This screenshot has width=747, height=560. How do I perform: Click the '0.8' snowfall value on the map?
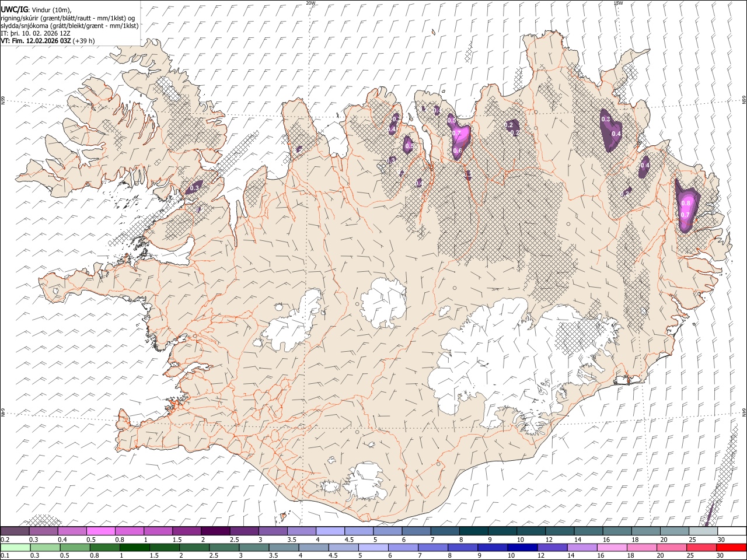[x=686, y=203]
